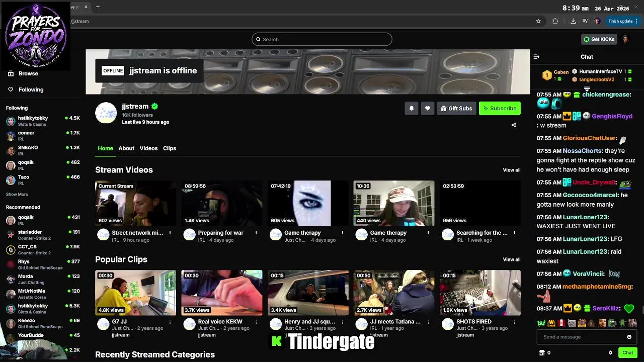Viewport: 644px width, 362px height.
Task: Click the Subscribe button
Action: pos(500,108)
